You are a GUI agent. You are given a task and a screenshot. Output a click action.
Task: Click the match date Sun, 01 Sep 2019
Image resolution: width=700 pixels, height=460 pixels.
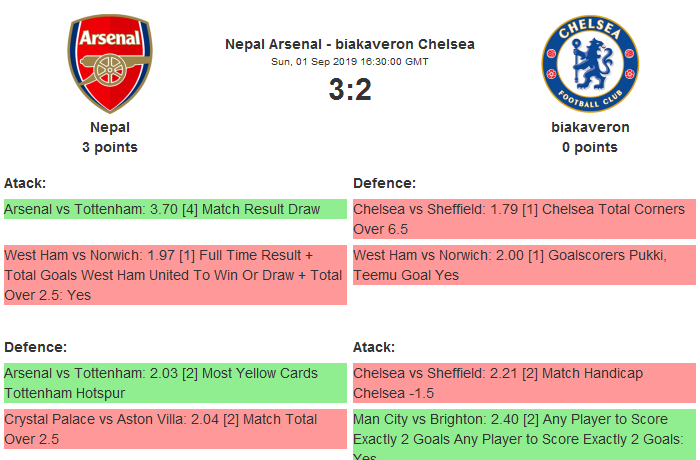coord(350,61)
